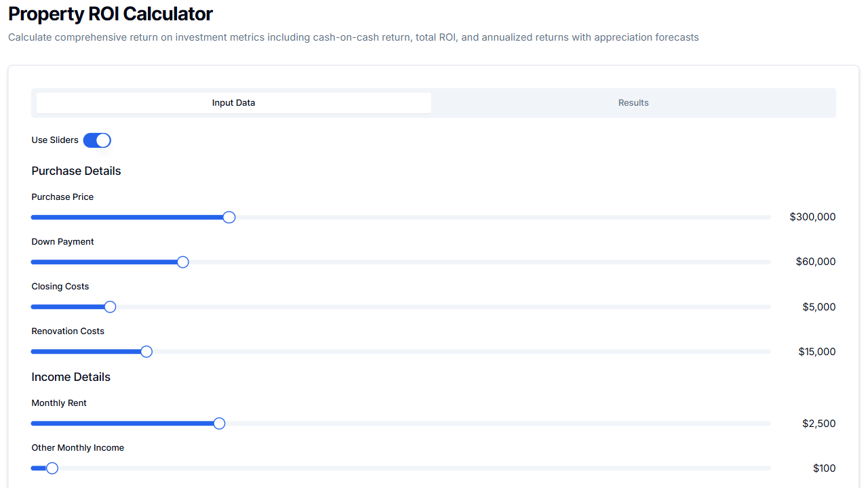Click the Purchase Price slider handle
The height and width of the screenshot is (488, 868).
pyautogui.click(x=229, y=218)
